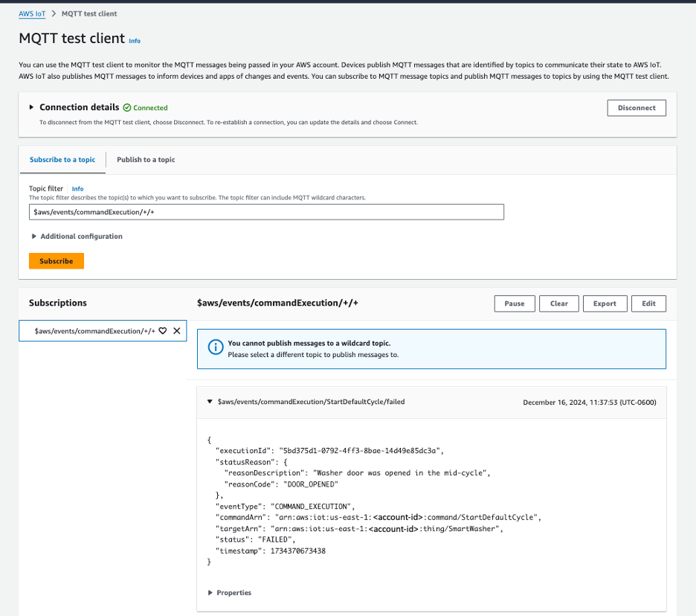Click the $aws/events/commandExecution/+/+ messages heading
Image resolution: width=696 pixels, height=616 pixels.
(x=277, y=303)
